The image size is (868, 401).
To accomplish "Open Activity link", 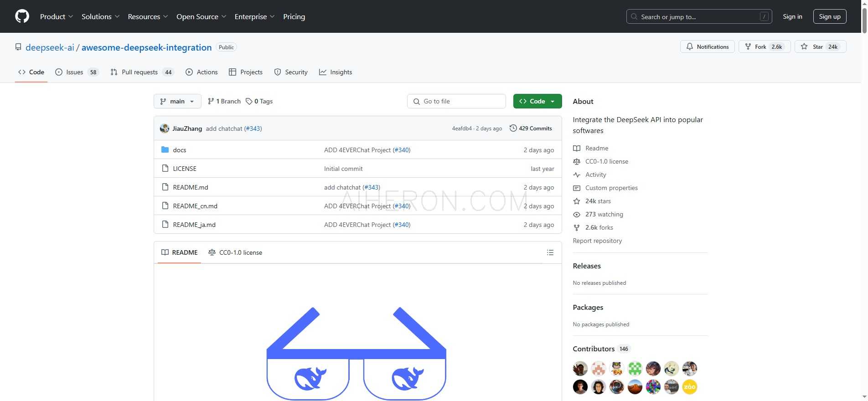I will point(596,175).
